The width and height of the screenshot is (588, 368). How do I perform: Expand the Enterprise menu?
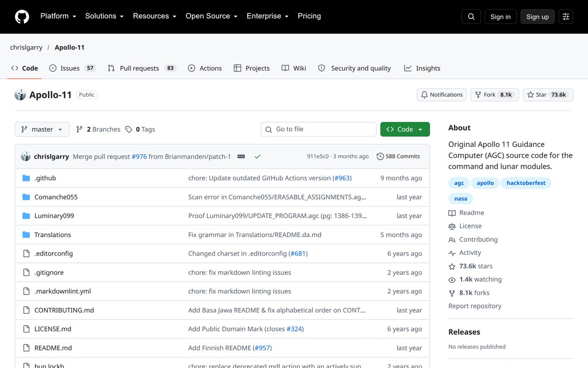pos(268,16)
